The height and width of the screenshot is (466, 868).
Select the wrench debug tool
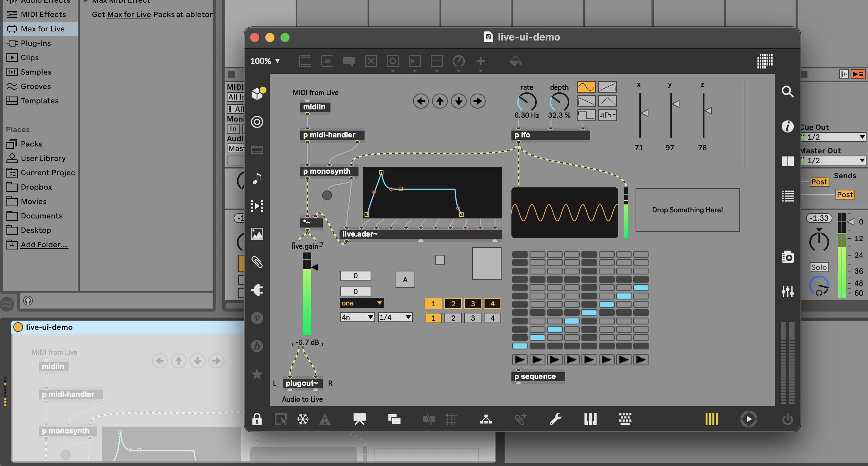556,419
